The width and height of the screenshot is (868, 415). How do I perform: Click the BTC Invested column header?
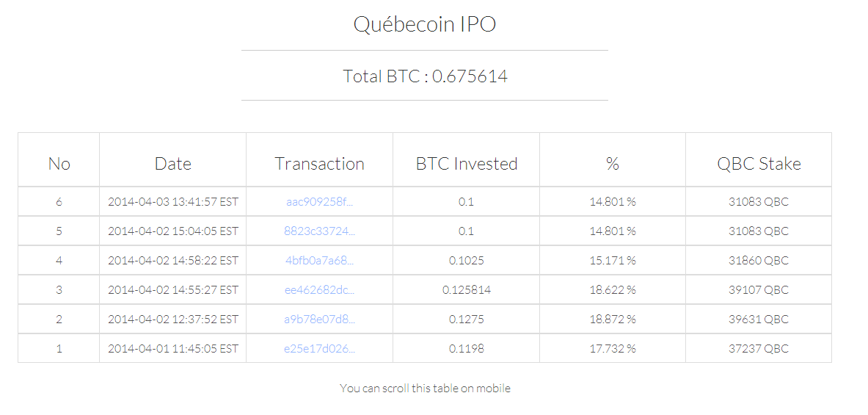[x=466, y=164]
